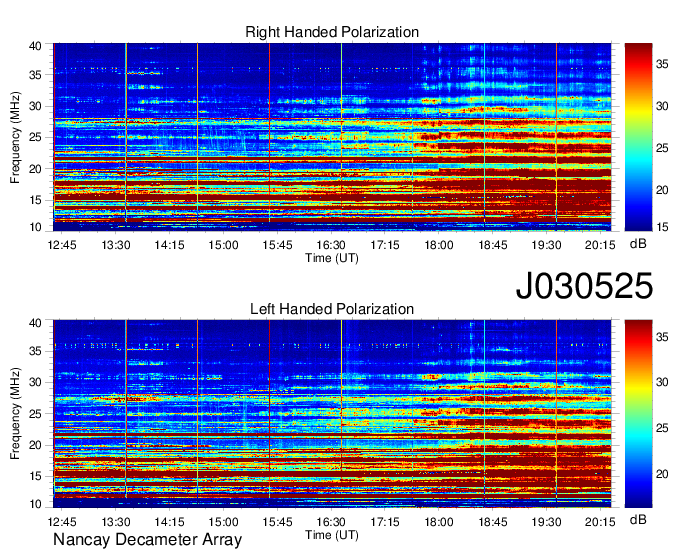Click the 30 dB label on top colorbar
The image size is (680, 552).
pyautogui.click(x=662, y=106)
